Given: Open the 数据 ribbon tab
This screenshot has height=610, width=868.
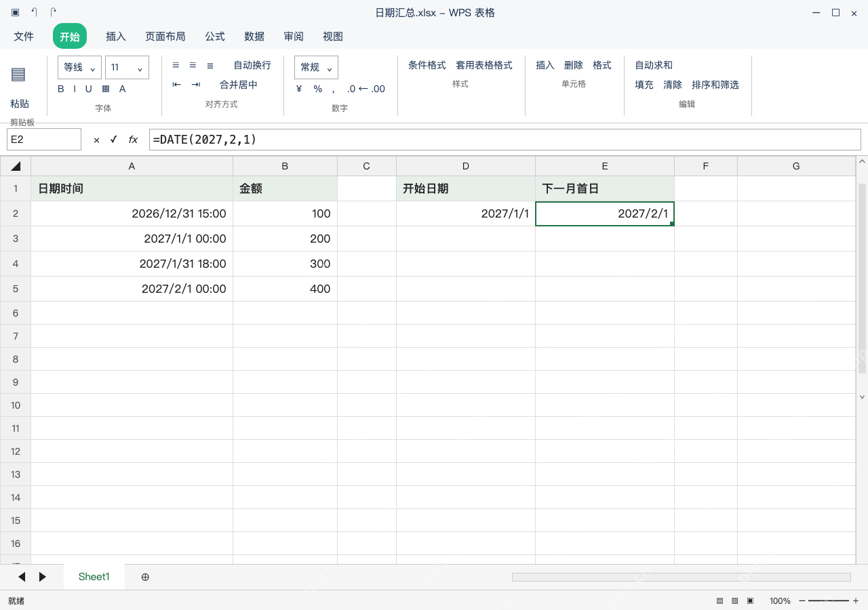Looking at the screenshot, I should [254, 36].
